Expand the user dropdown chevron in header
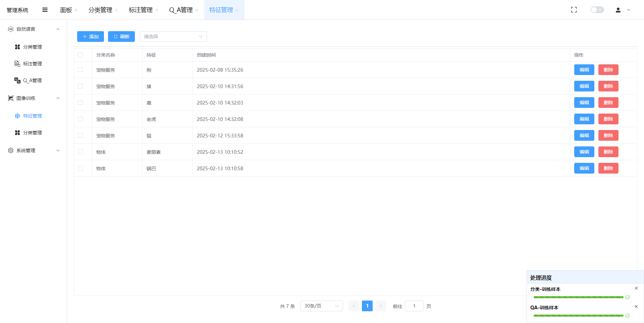The height and width of the screenshot is (323, 644). pos(629,10)
